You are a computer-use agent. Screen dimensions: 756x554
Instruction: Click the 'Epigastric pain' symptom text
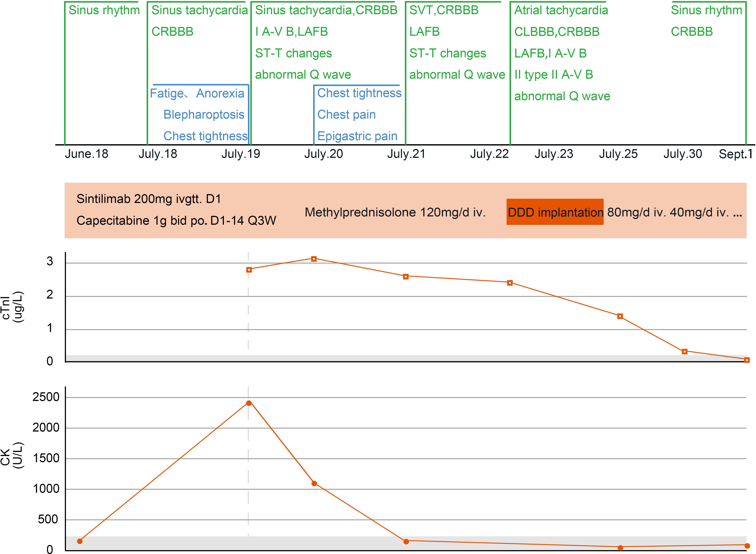(x=357, y=136)
